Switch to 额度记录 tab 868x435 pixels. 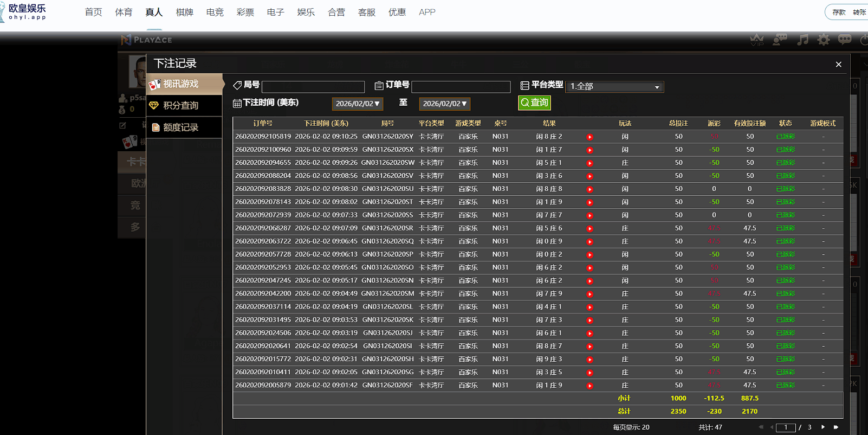coord(181,127)
